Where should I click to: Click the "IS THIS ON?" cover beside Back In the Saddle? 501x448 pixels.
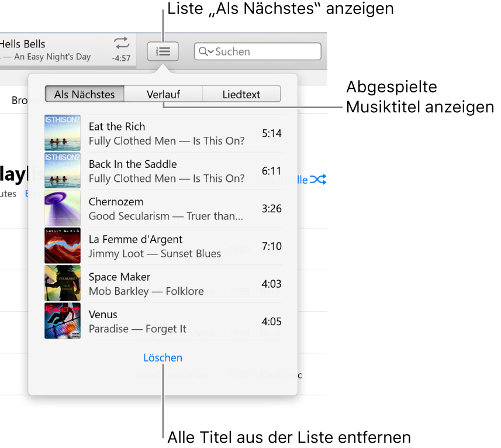(62, 170)
